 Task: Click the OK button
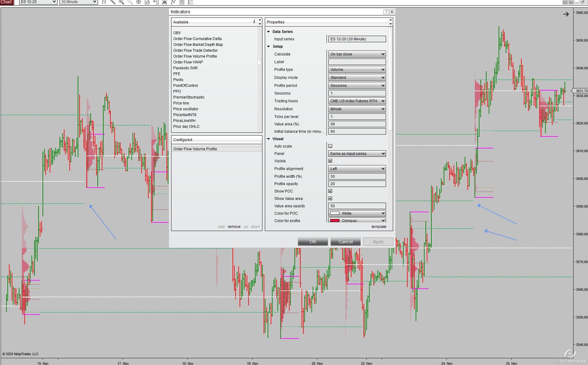click(x=313, y=242)
